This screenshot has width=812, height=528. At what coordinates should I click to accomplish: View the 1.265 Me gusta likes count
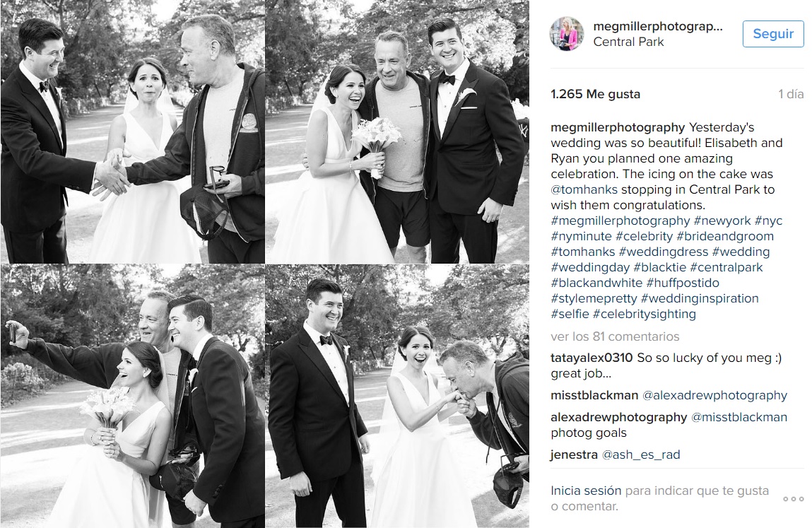pyautogui.click(x=596, y=94)
